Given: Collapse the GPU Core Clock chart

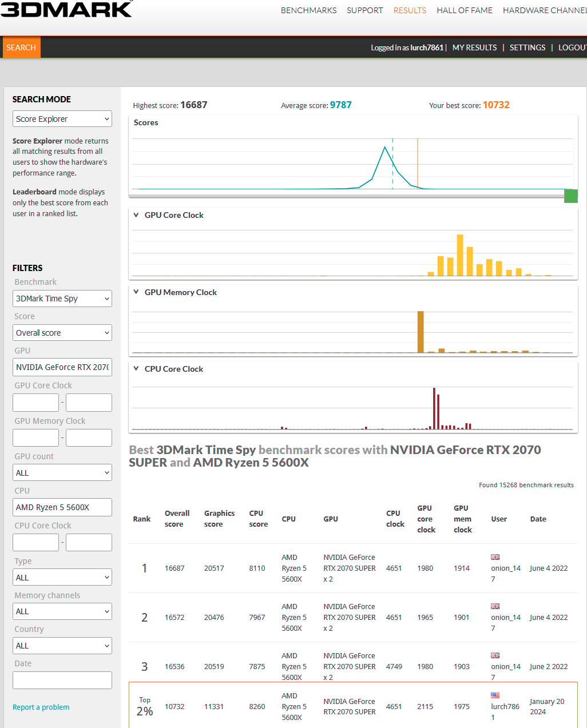Looking at the screenshot, I should (136, 215).
